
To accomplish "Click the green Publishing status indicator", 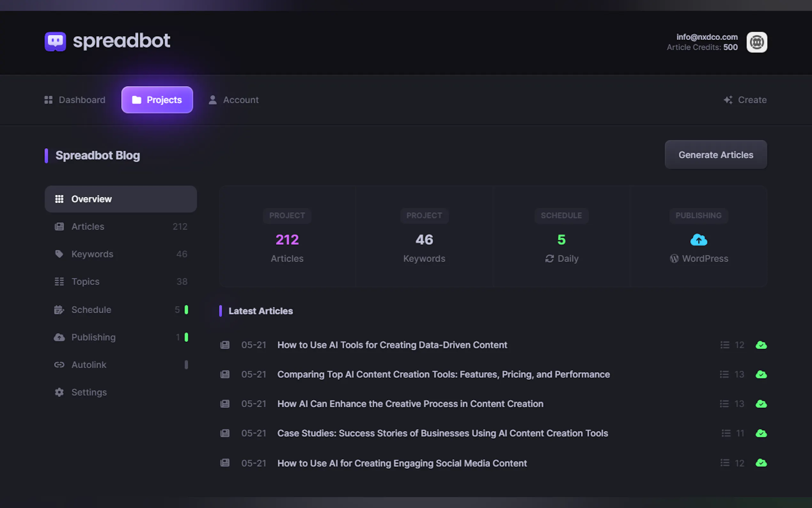I will pyautogui.click(x=186, y=337).
